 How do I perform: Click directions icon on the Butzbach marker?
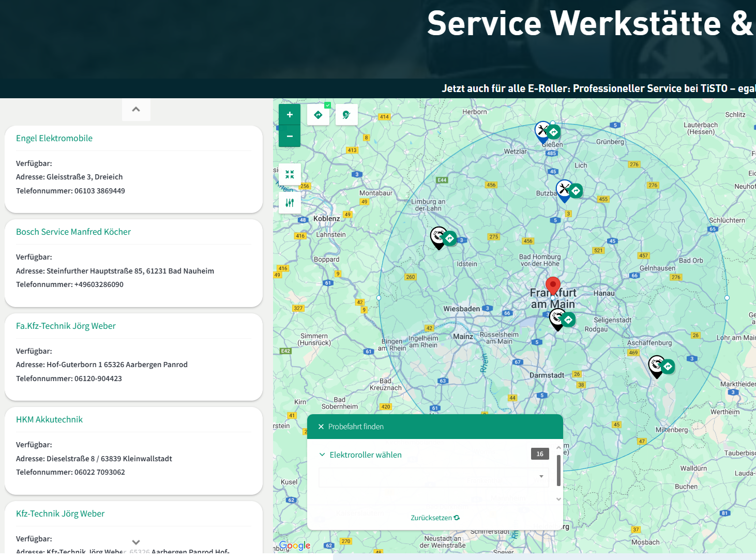(576, 191)
